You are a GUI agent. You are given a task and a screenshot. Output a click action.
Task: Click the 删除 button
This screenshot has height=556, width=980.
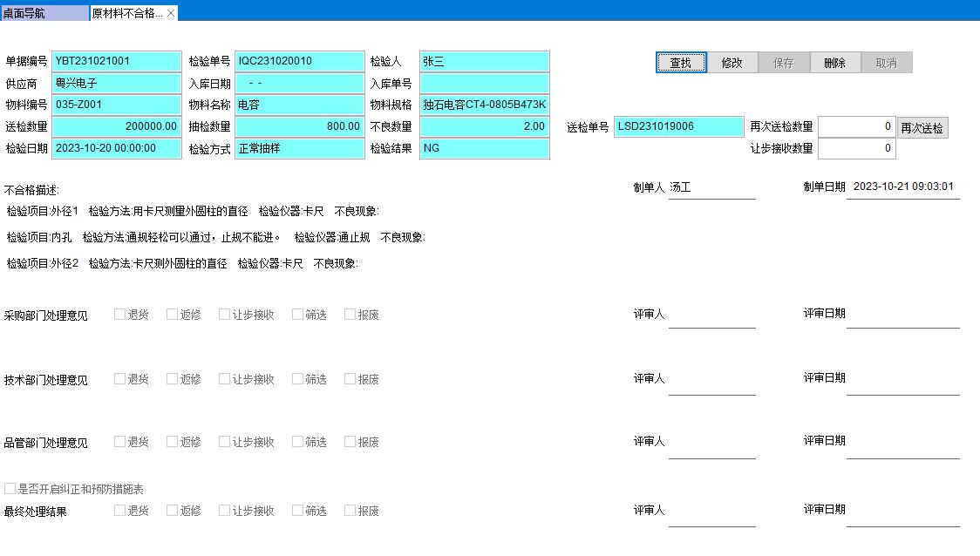coord(834,63)
